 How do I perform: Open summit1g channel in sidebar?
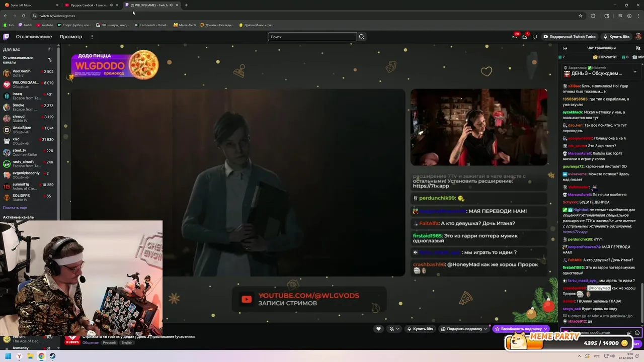(x=29, y=187)
